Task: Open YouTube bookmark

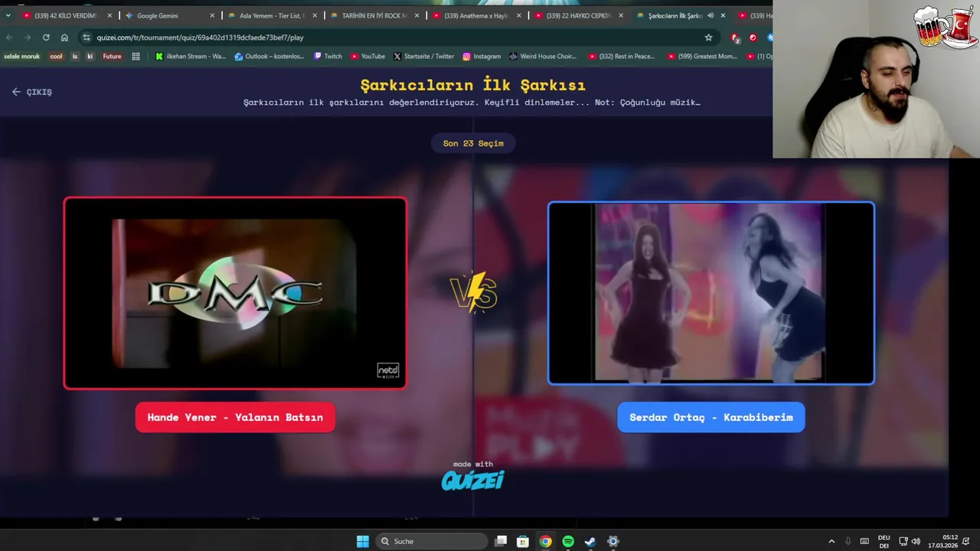Action: (x=367, y=56)
